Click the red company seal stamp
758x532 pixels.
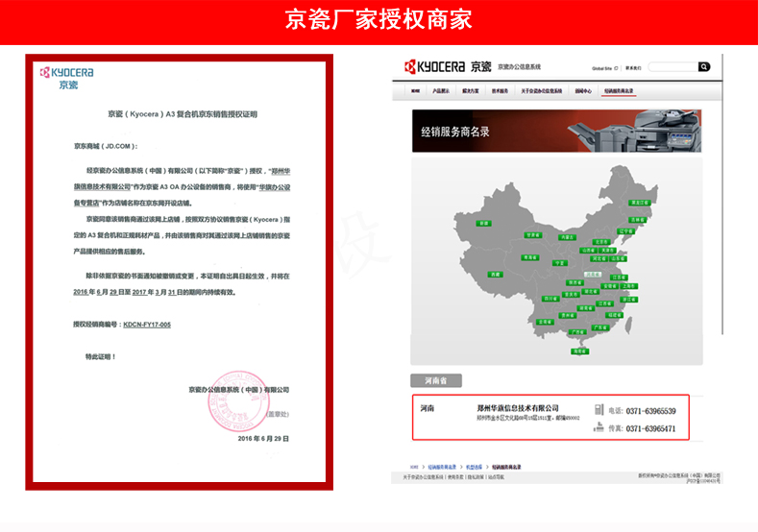pos(237,400)
